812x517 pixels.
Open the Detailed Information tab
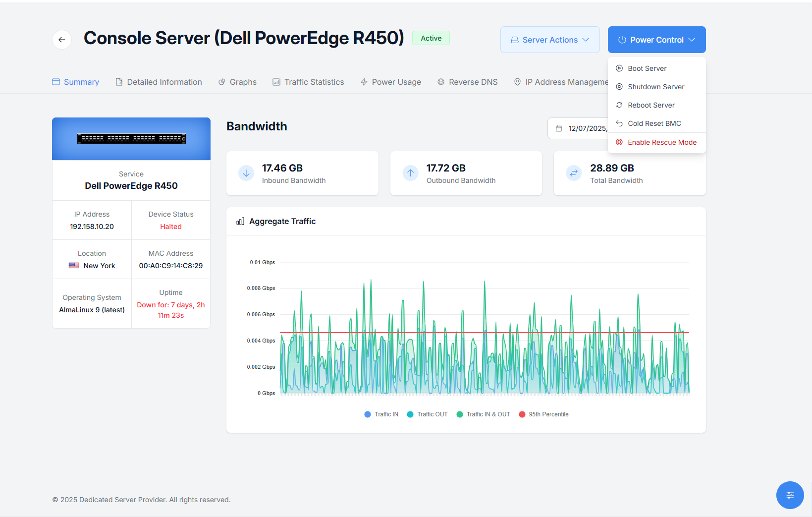(x=159, y=82)
